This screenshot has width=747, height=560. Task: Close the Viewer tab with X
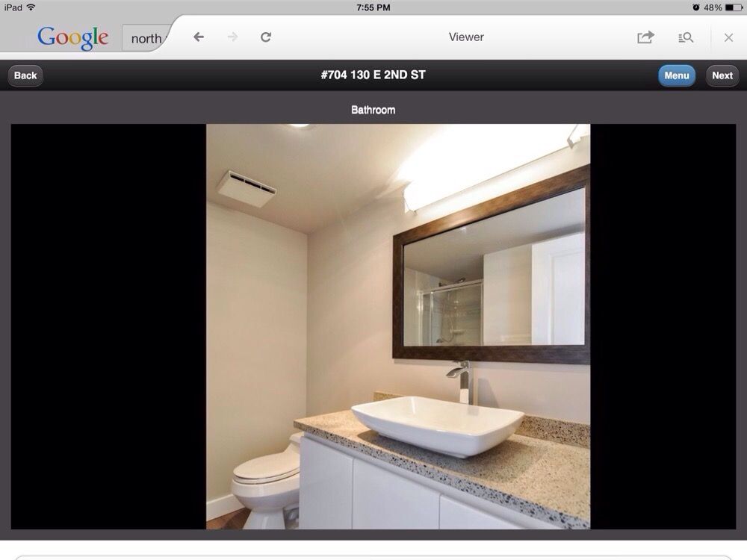pos(728,37)
